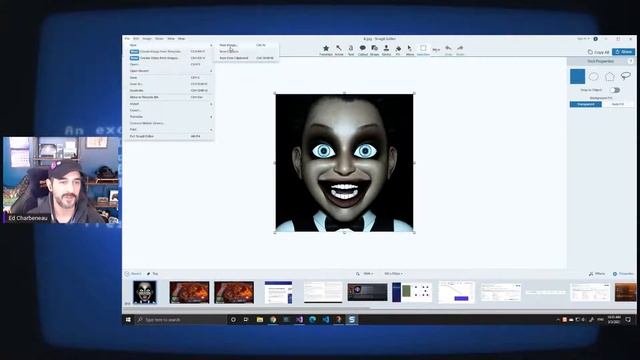Select the creepy doll face thumbnail
Image resolution: width=640 pixels, height=360 pixels.
(144, 292)
